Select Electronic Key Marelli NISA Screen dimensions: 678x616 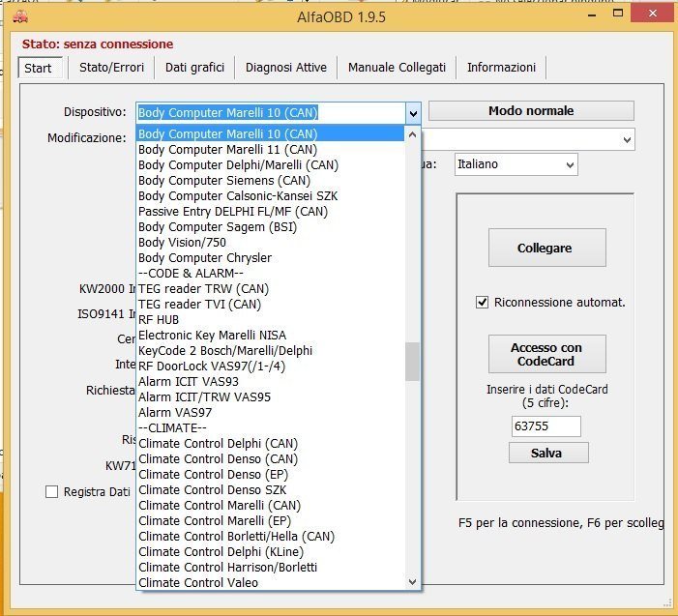(x=270, y=336)
